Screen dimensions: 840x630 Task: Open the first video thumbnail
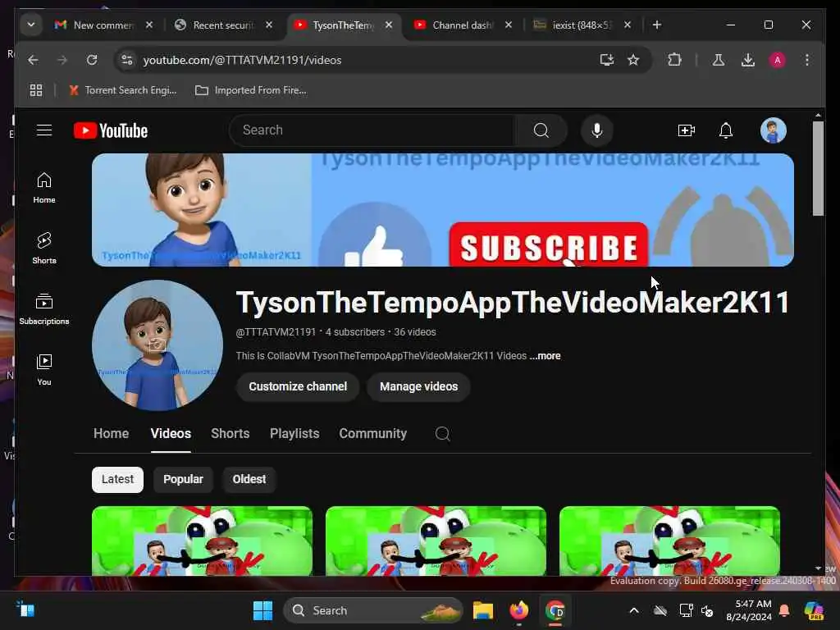202,541
